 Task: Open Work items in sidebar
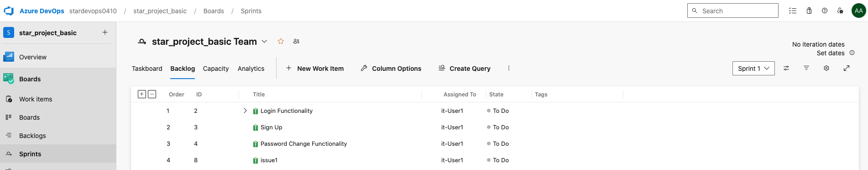point(58,99)
